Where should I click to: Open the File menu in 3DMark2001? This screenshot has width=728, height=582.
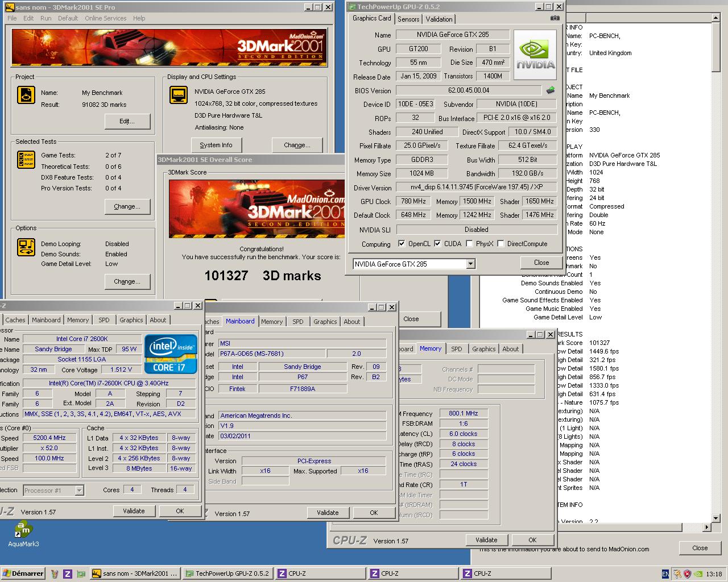coord(12,18)
